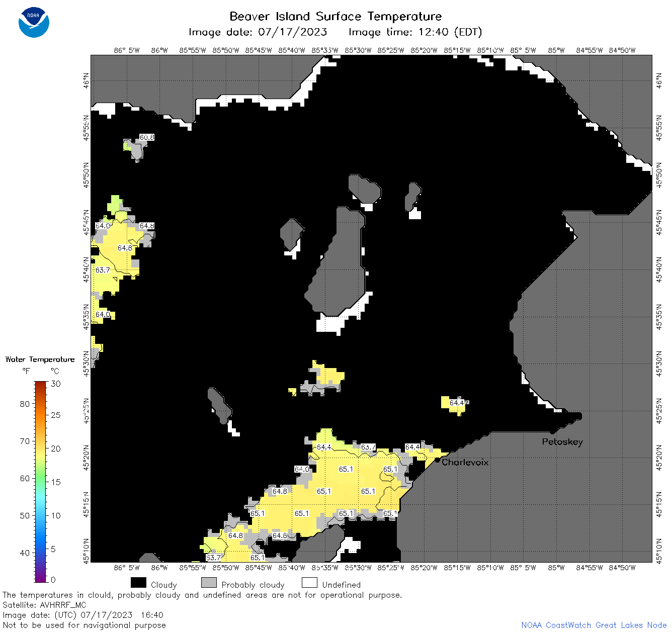672x633 pixels.
Task: Click the 25 tick on the °C scale
Action: pos(55,415)
